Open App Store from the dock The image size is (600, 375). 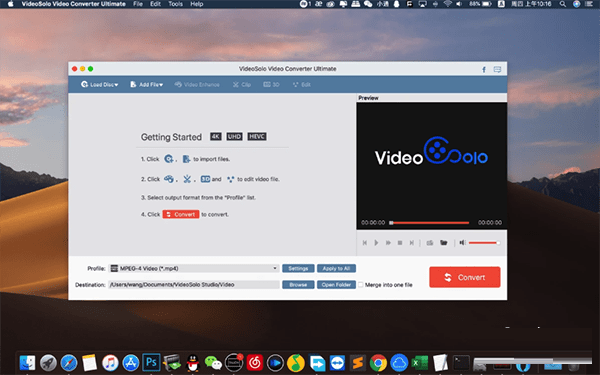[130, 362]
